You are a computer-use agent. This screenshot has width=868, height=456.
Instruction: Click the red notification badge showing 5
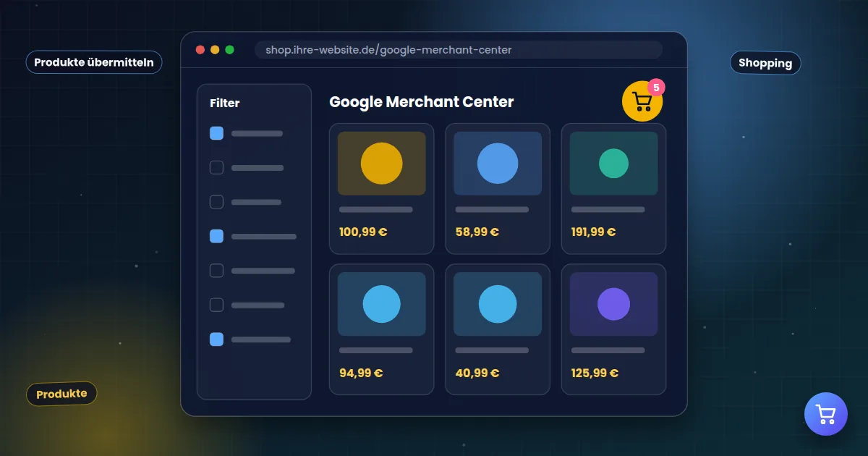point(655,88)
